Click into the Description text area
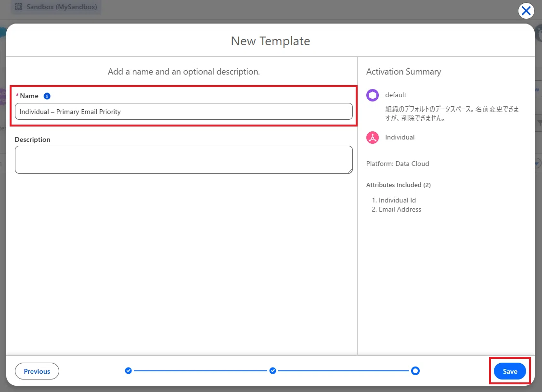 click(183, 160)
